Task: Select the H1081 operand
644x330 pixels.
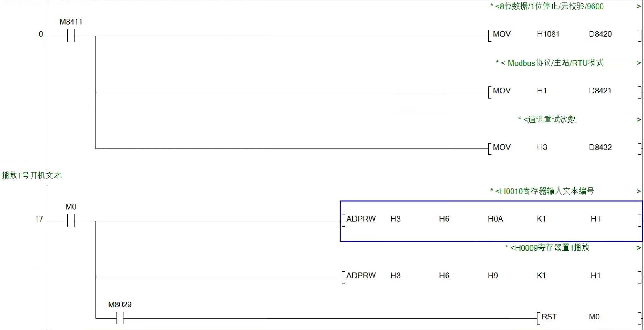Action: [548, 34]
